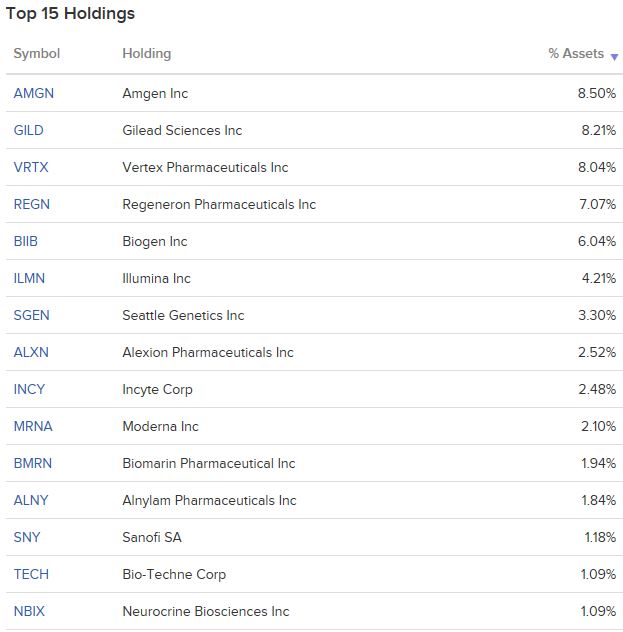Viewport: 623px width, 632px height.
Task: Open REGN stock symbol link
Action: pos(32,204)
